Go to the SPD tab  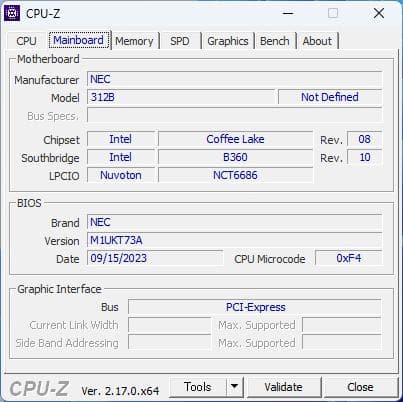coord(180,41)
